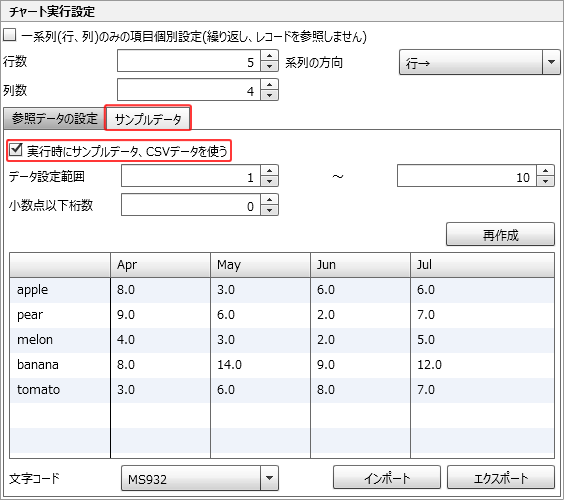Click banana's Jul cell 12.0
The width and height of the screenshot is (564, 500).
(482, 365)
